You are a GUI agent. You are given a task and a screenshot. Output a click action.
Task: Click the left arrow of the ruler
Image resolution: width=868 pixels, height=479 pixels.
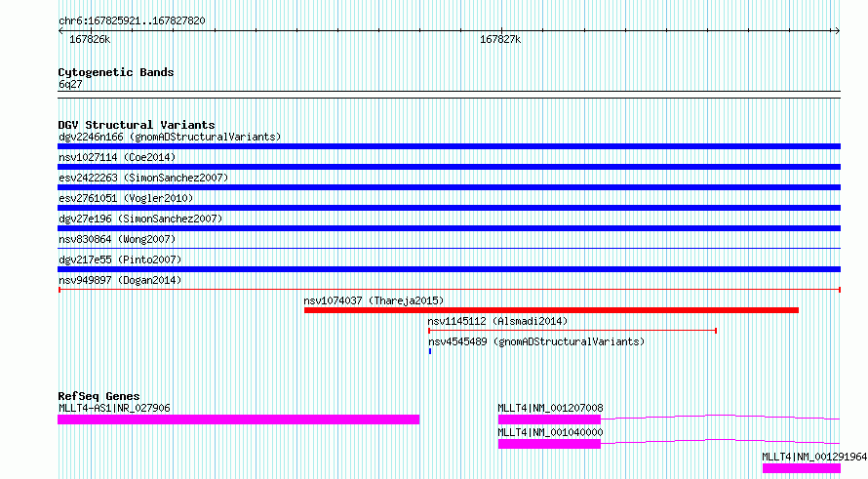60,31
